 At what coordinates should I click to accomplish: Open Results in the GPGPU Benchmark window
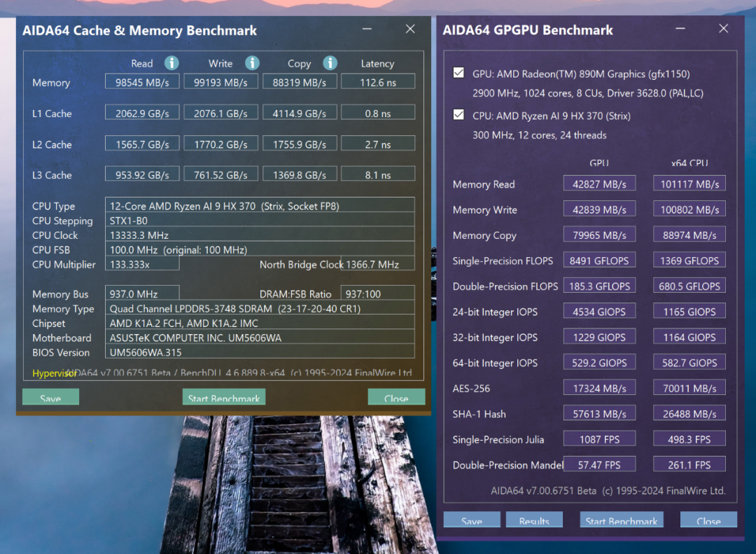click(x=534, y=520)
